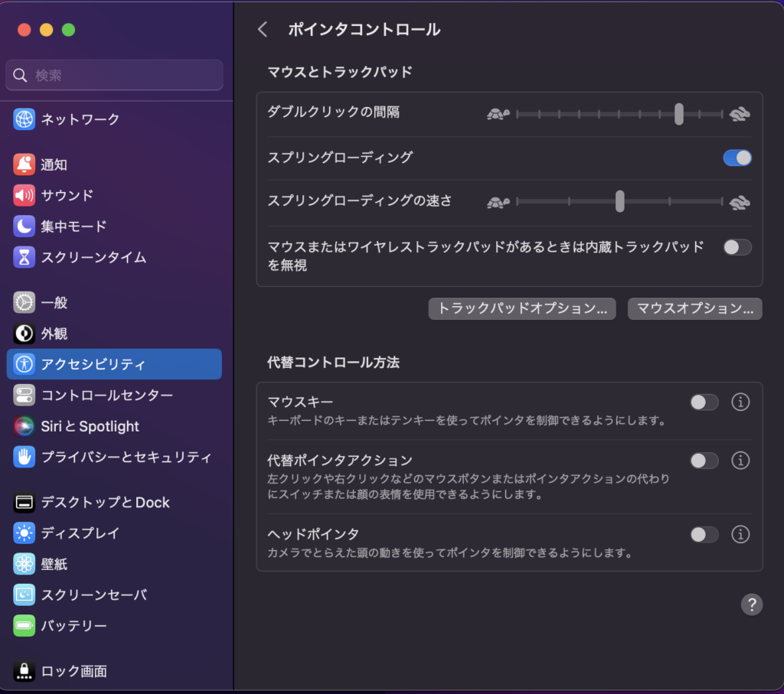Disable the スプリングローディング toggle
Viewport: 784px width, 694px height.
point(737,158)
